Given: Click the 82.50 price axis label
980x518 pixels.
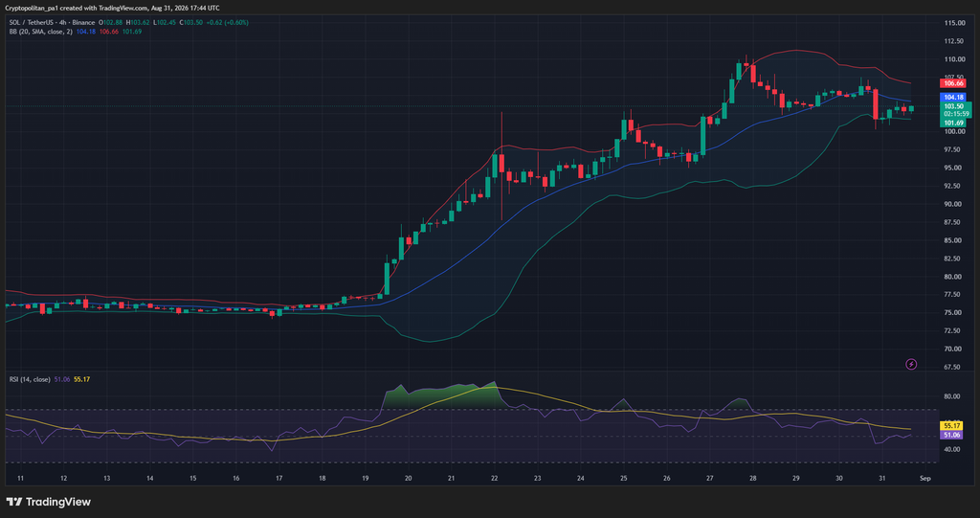Looking at the screenshot, I should click(x=954, y=259).
